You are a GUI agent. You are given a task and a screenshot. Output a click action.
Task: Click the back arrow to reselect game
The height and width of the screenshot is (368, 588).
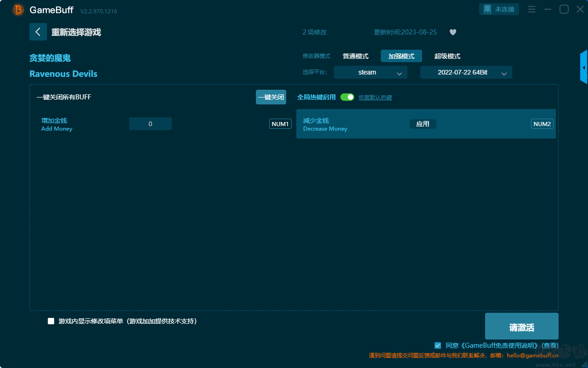coord(38,32)
